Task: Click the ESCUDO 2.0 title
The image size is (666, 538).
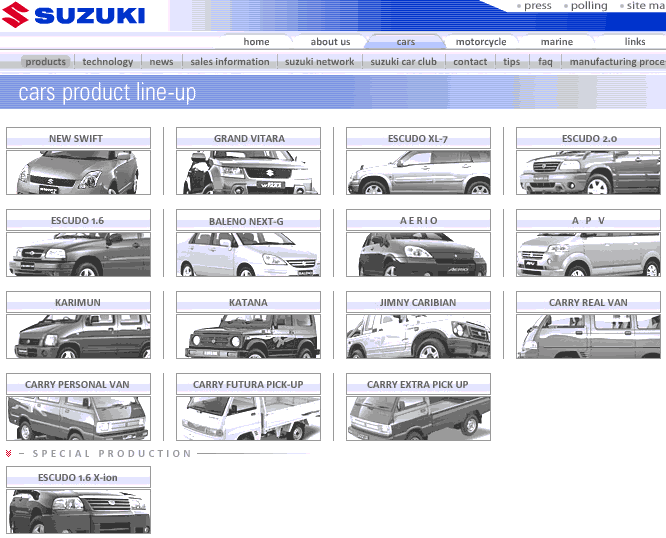Action: [588, 138]
